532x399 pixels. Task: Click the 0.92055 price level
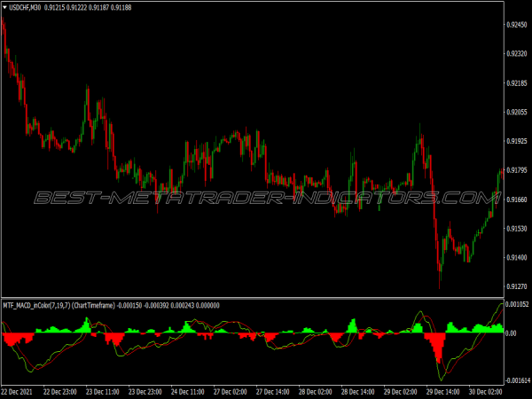[x=517, y=112]
